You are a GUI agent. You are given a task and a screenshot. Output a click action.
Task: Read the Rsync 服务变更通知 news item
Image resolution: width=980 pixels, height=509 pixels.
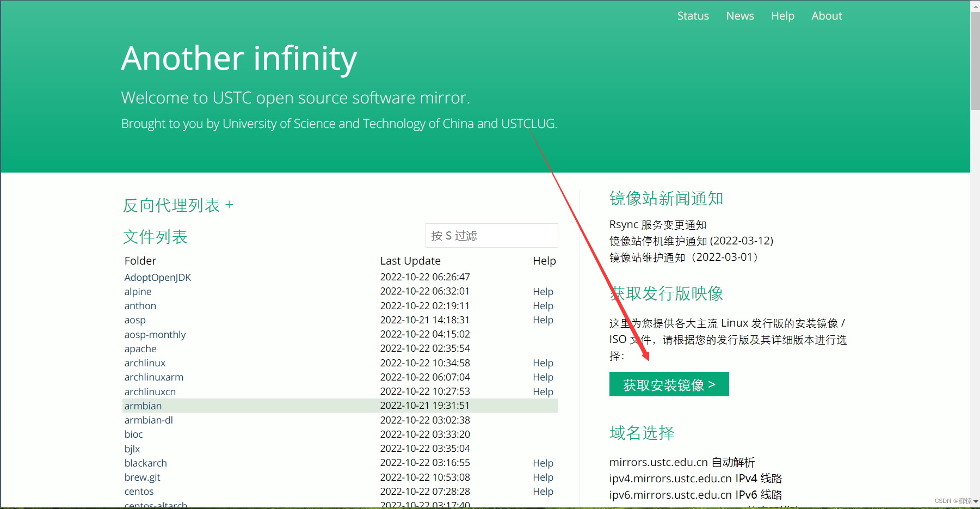[x=658, y=224]
